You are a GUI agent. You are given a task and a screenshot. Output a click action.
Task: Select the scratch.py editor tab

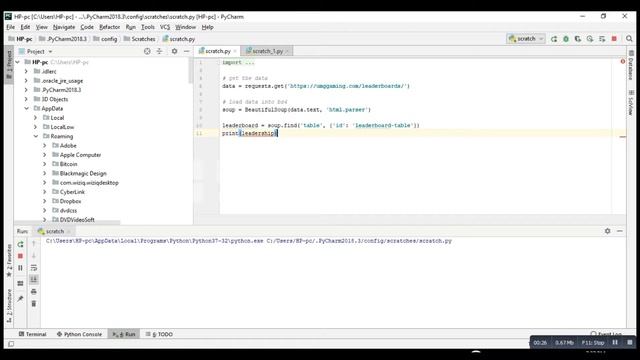point(217,51)
